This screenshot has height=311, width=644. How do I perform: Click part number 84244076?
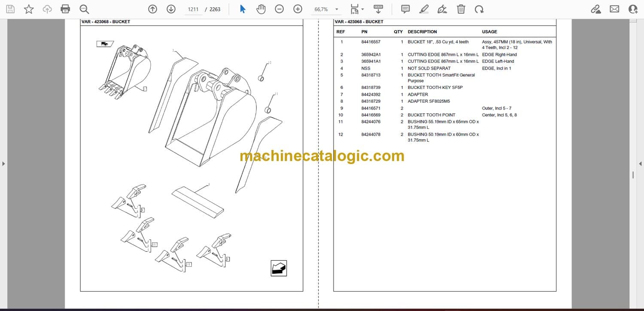click(371, 122)
